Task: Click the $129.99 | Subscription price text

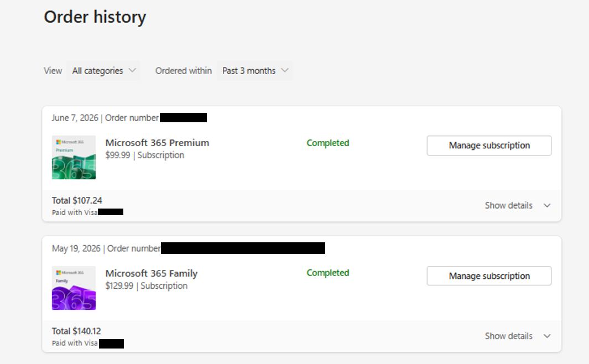Action: click(x=146, y=285)
